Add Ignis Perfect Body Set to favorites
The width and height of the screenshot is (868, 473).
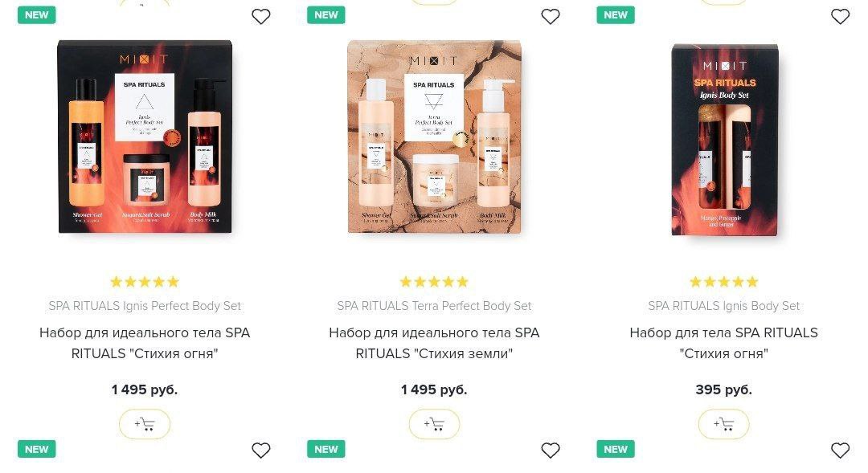260,17
